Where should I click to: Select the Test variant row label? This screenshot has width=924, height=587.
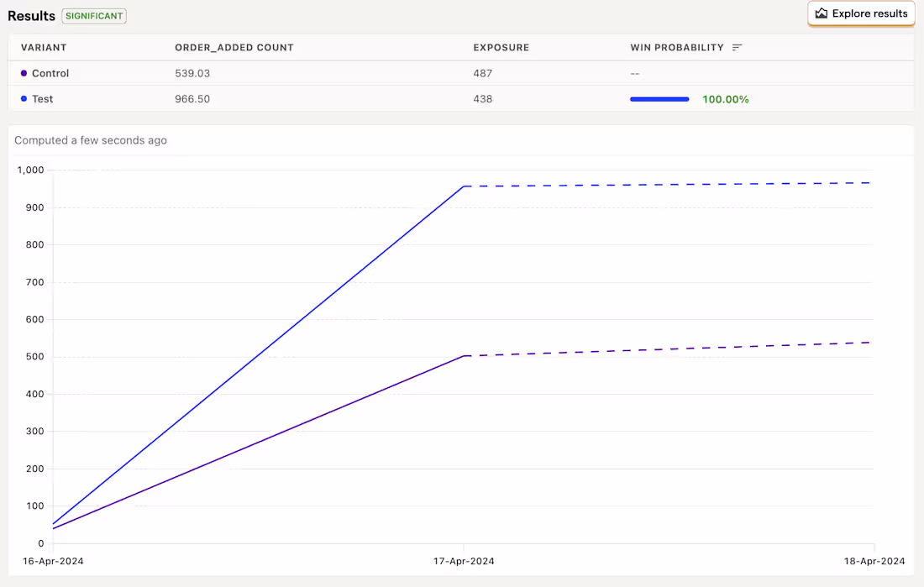(x=42, y=99)
